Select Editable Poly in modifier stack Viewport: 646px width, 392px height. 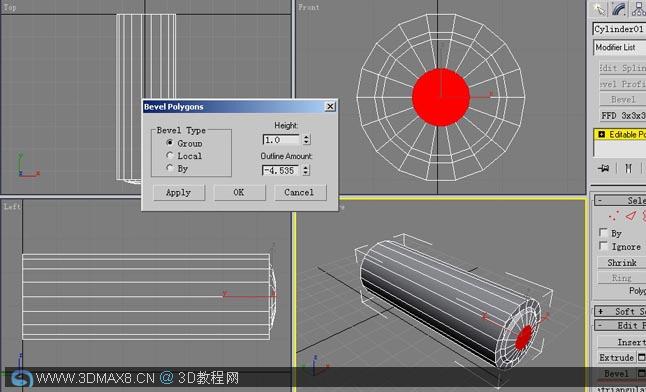coord(620,134)
